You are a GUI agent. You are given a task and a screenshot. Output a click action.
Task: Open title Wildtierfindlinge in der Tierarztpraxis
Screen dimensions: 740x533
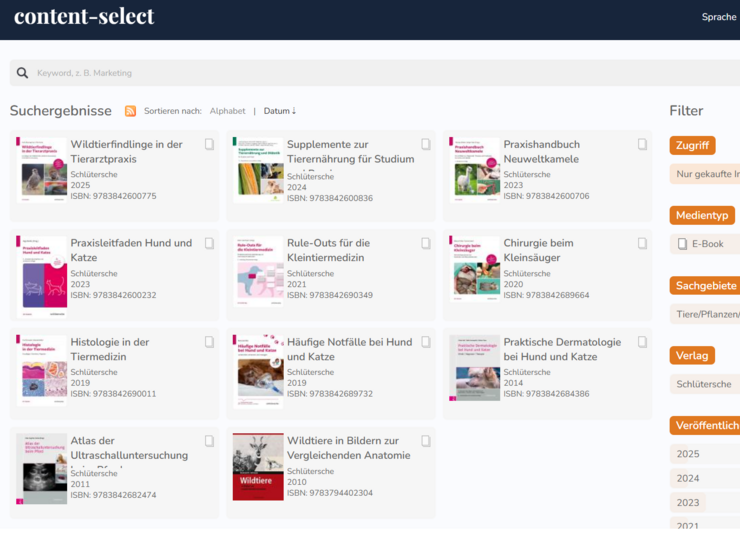click(x=126, y=152)
